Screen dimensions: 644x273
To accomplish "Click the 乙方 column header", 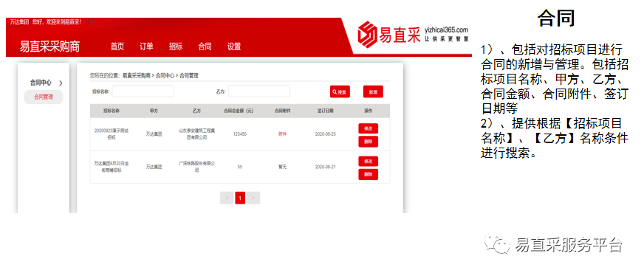I will 196,111.
